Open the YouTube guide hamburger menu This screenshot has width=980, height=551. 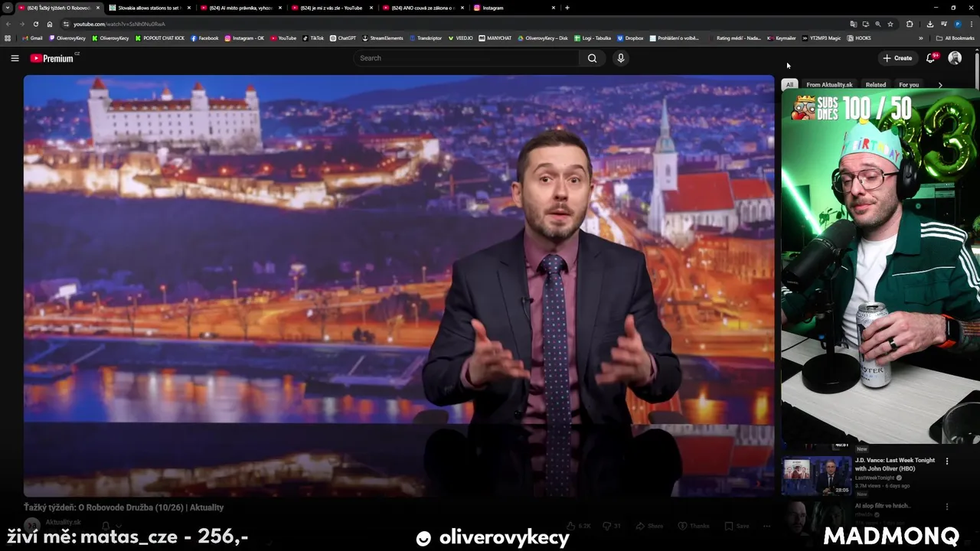15,58
